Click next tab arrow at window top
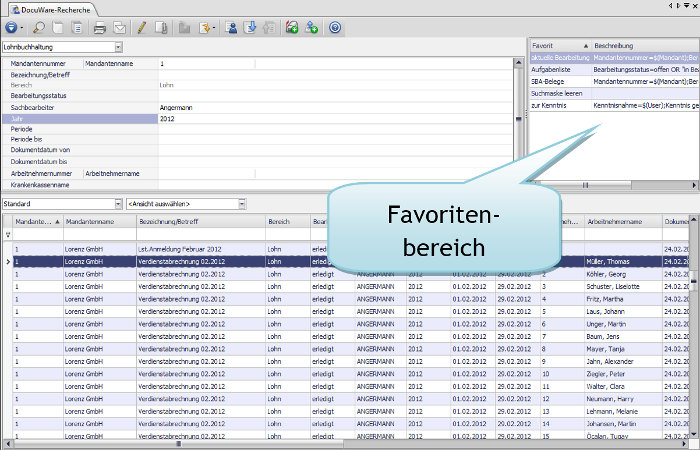 679,6
